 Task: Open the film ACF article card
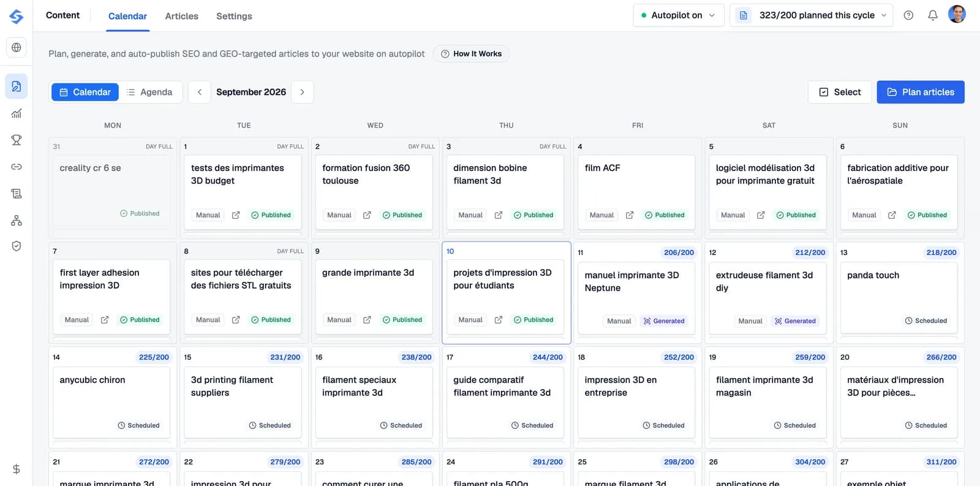[636, 192]
